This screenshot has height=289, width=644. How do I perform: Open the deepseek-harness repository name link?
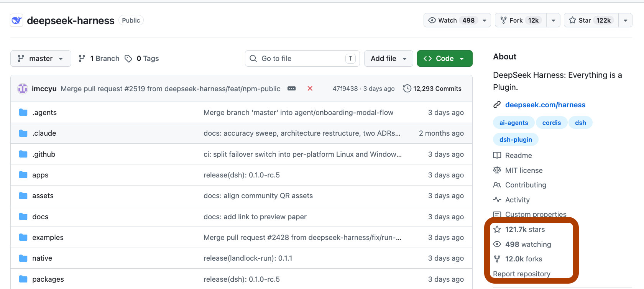point(71,20)
